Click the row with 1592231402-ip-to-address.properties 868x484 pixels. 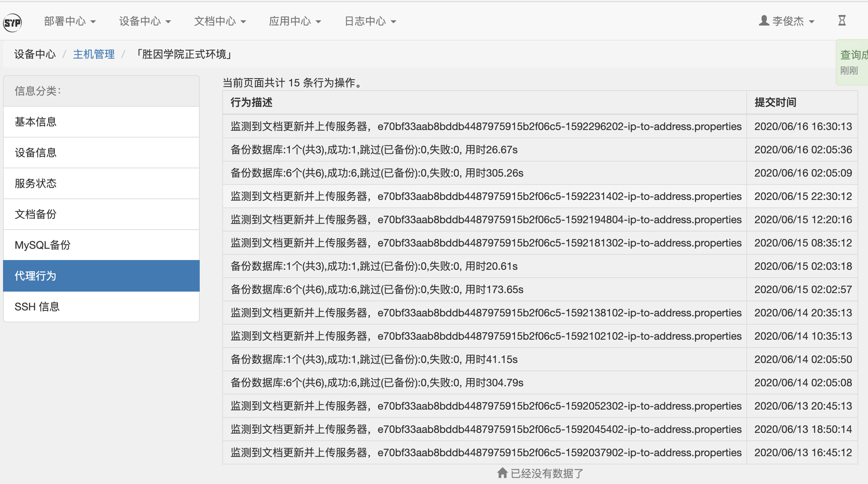(540, 197)
